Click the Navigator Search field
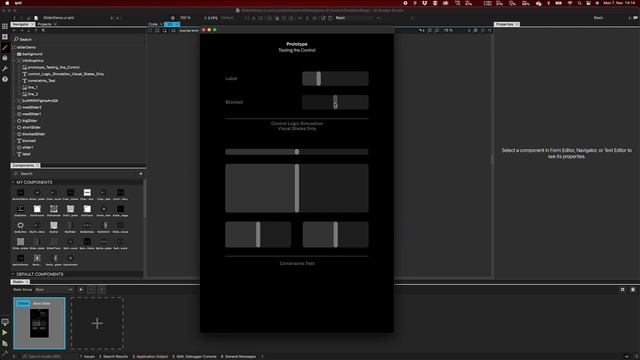 [78, 39]
